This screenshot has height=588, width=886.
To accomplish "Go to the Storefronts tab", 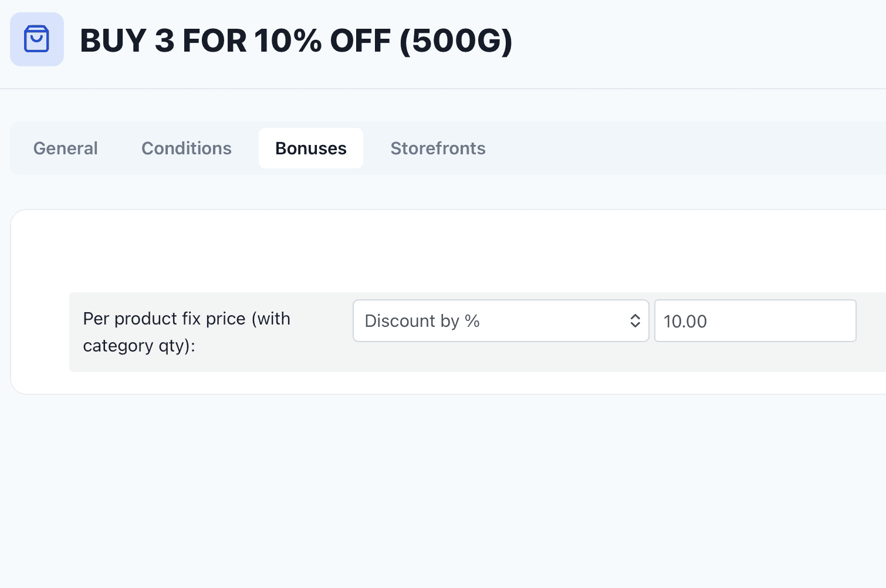I will tap(438, 148).
